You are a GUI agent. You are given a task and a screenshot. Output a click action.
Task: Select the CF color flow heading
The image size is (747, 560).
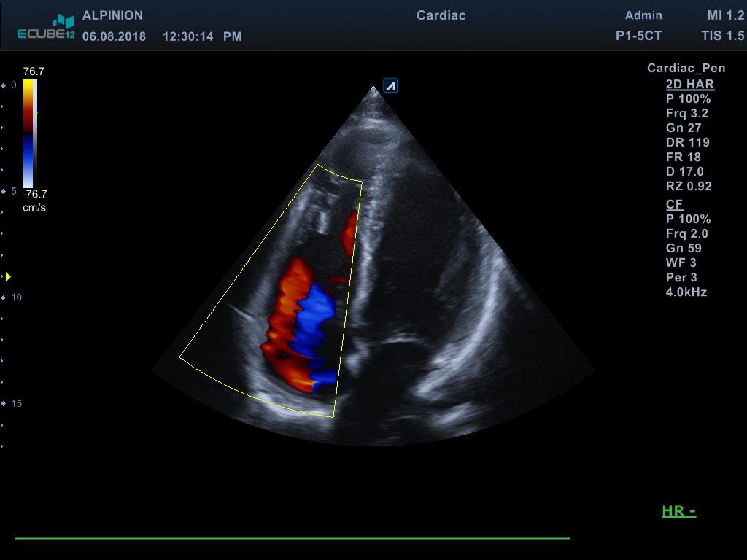(674, 204)
